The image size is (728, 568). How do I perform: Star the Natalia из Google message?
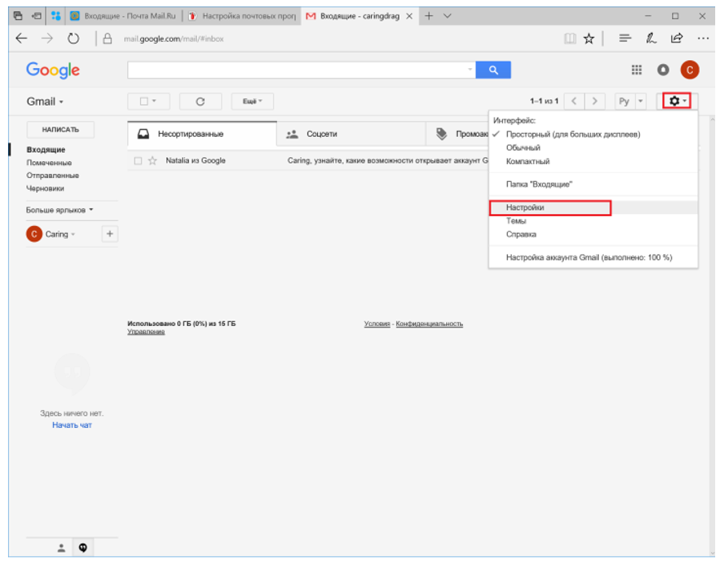152,161
